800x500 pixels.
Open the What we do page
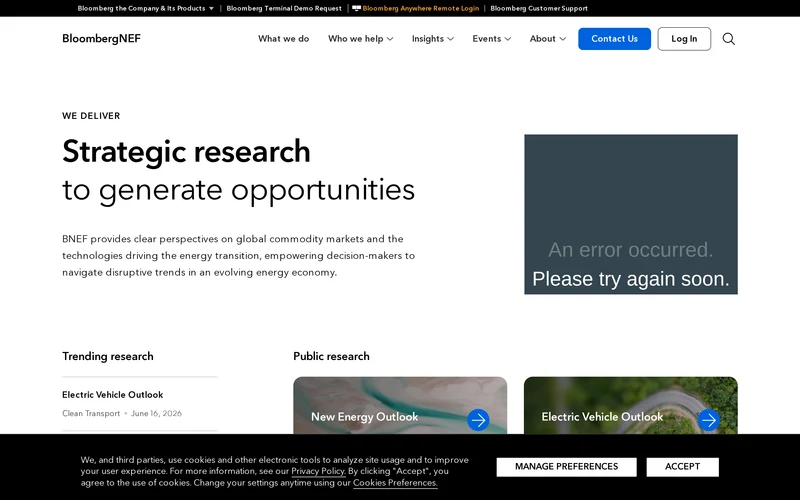[284, 39]
